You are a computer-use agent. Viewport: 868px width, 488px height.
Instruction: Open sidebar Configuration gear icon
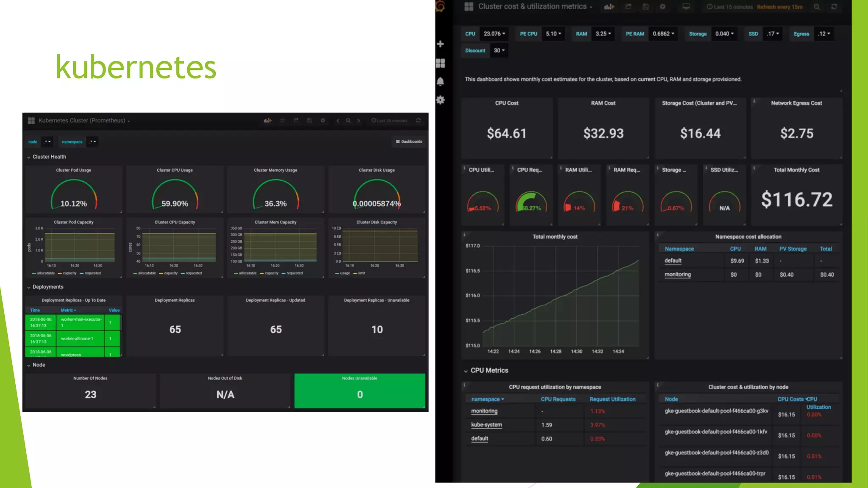tap(440, 100)
